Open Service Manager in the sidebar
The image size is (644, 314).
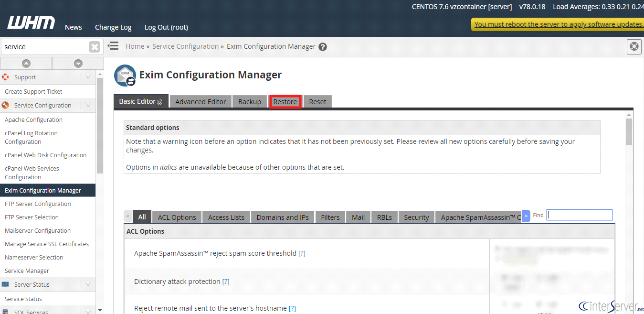(x=27, y=271)
